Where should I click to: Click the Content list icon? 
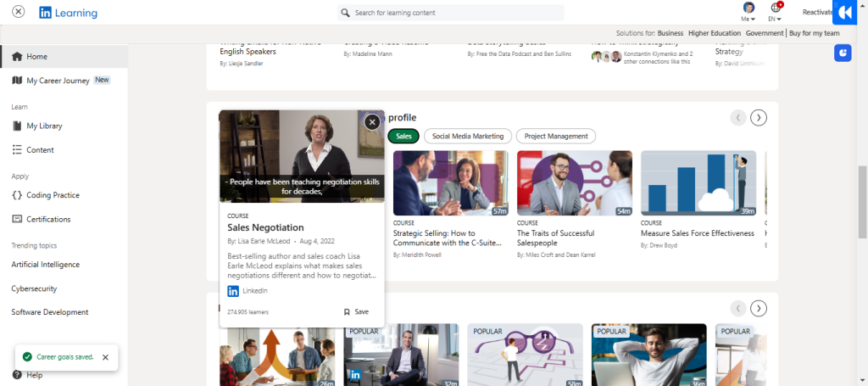pyautogui.click(x=17, y=150)
